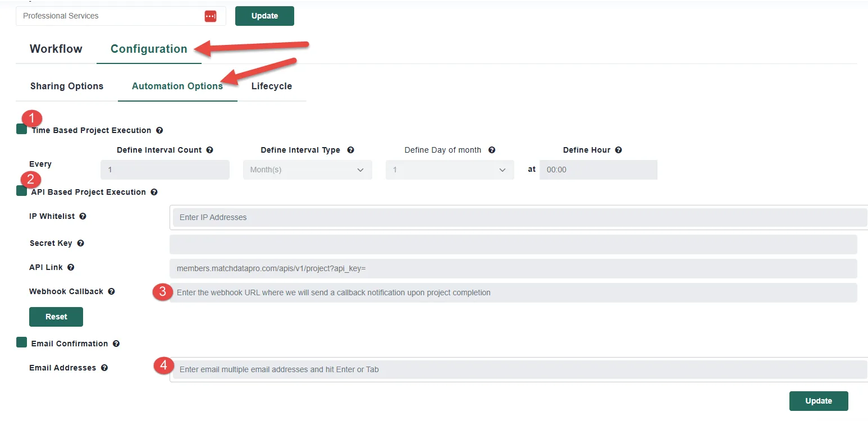
Task: Open the Lifecycle tab
Action: [x=272, y=86]
